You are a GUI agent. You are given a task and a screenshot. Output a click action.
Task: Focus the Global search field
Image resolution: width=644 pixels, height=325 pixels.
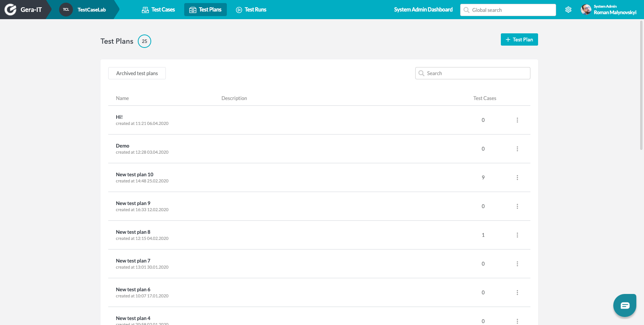[508, 10]
